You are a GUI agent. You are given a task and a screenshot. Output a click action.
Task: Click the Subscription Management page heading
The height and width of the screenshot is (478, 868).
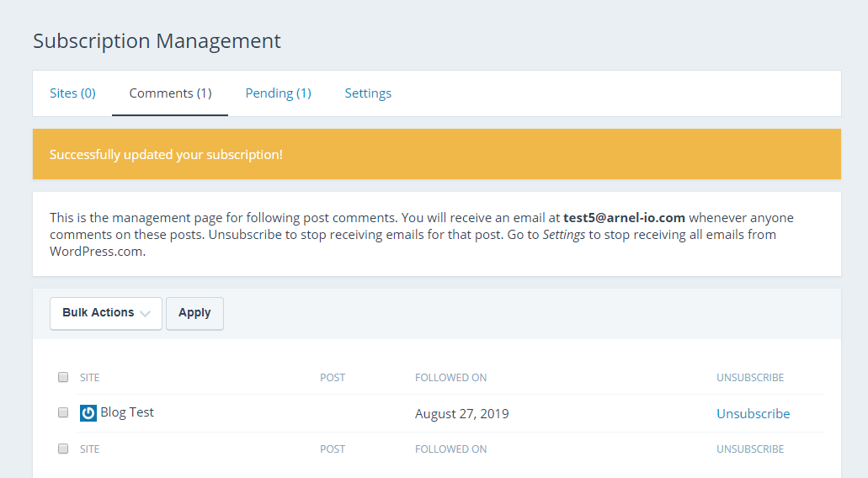click(157, 40)
